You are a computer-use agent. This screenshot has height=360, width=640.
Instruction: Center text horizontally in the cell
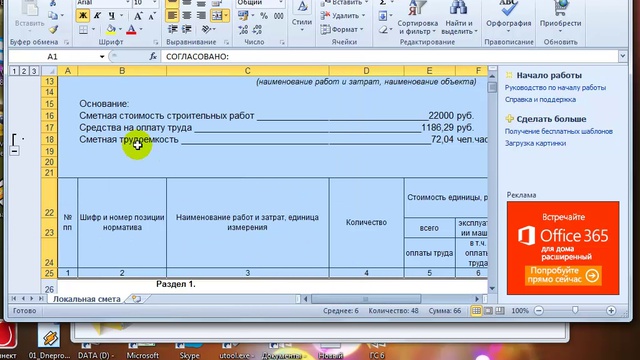[187, 16]
